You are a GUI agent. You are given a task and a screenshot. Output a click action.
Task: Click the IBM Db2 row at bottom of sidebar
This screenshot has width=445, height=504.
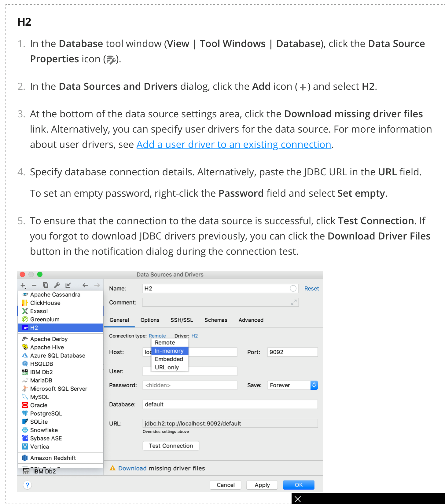pos(61,472)
